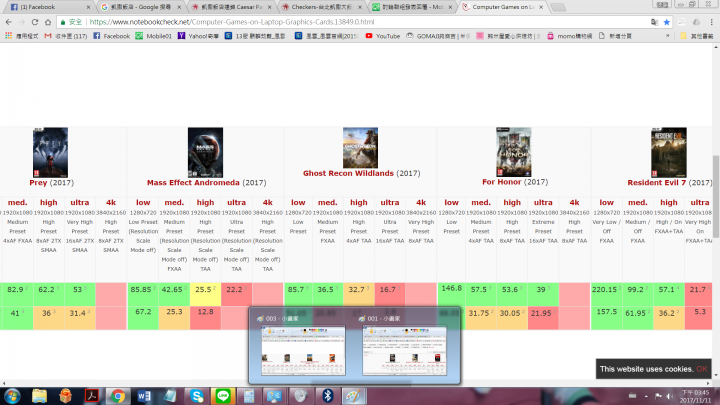Reload the current page
720x405 pixels.
[x=35, y=22]
